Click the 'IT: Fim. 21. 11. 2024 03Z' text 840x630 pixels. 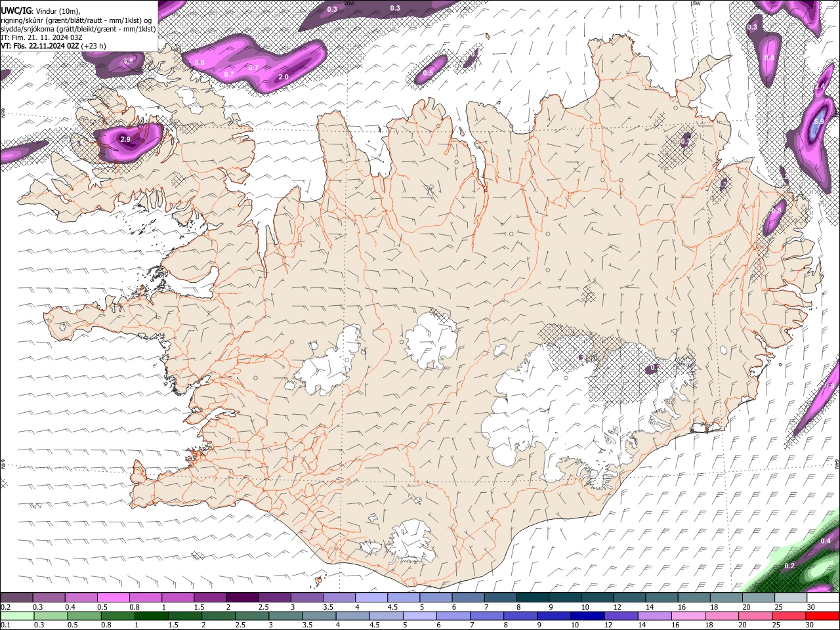(41, 37)
